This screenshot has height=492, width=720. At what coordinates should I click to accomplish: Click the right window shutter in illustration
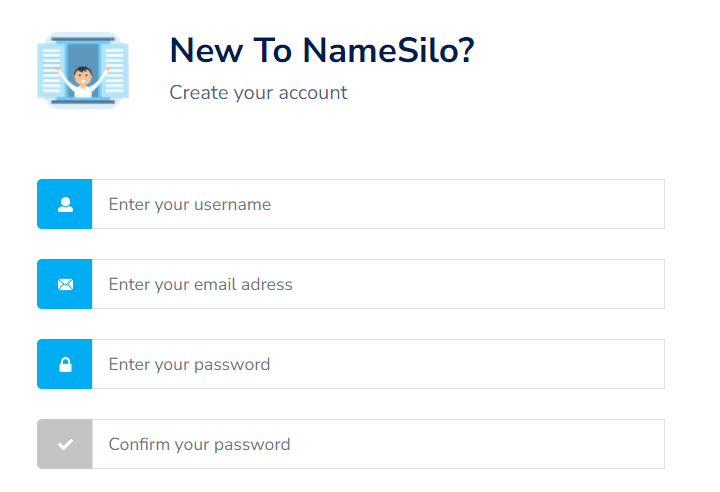point(114,69)
